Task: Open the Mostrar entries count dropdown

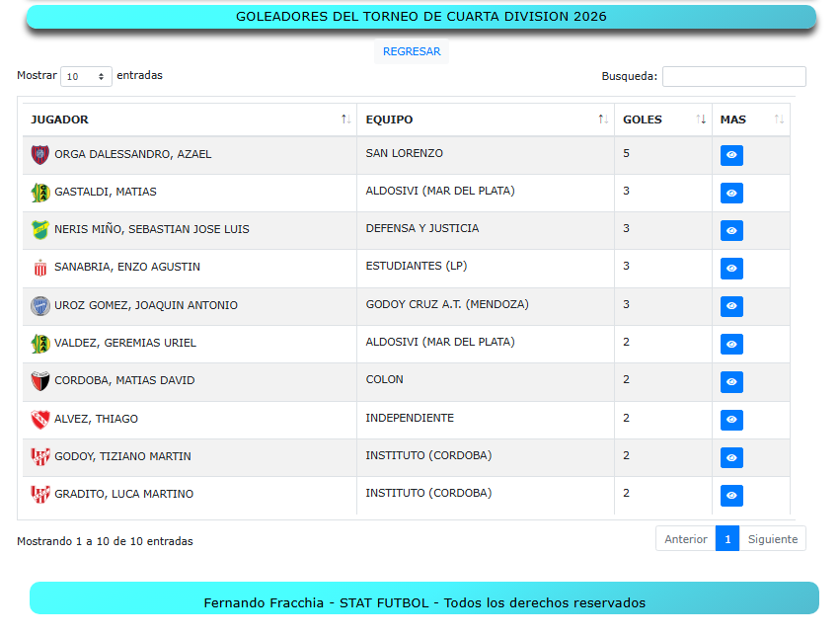Action: (86, 77)
